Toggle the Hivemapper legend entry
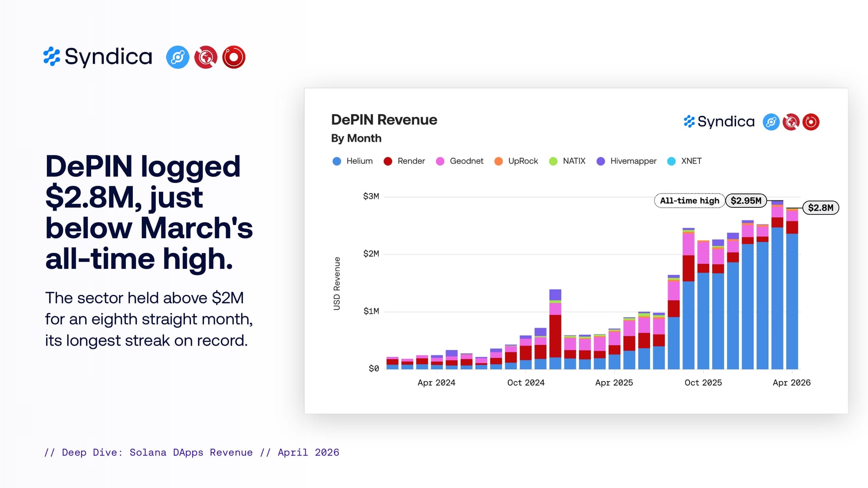Image resolution: width=868 pixels, height=488 pixels. click(626, 161)
